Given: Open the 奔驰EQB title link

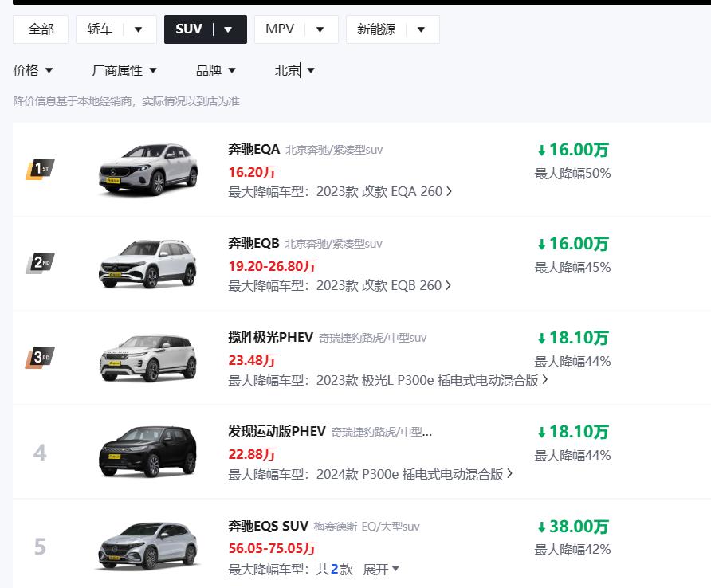Looking at the screenshot, I should pyautogui.click(x=254, y=244).
